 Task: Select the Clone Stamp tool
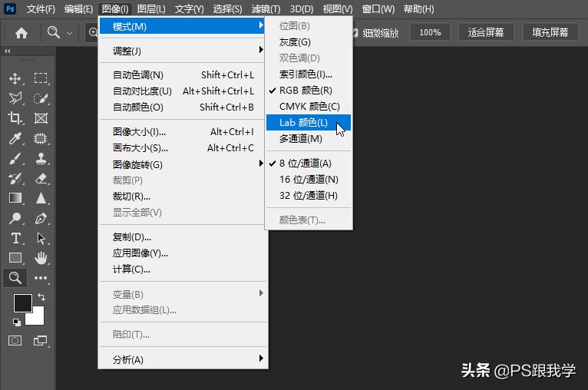41,159
